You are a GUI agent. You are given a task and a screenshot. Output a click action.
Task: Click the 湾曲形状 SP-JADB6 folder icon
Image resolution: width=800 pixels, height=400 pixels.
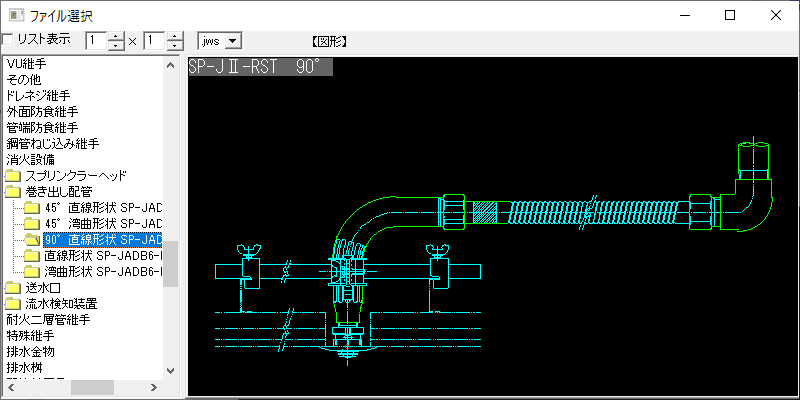click(x=32, y=272)
